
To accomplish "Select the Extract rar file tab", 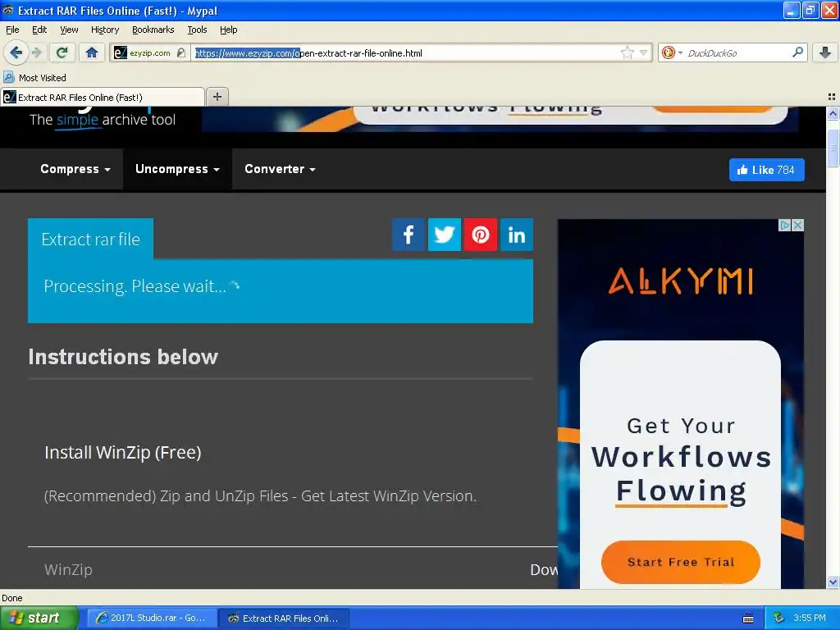I will pyautogui.click(x=90, y=239).
